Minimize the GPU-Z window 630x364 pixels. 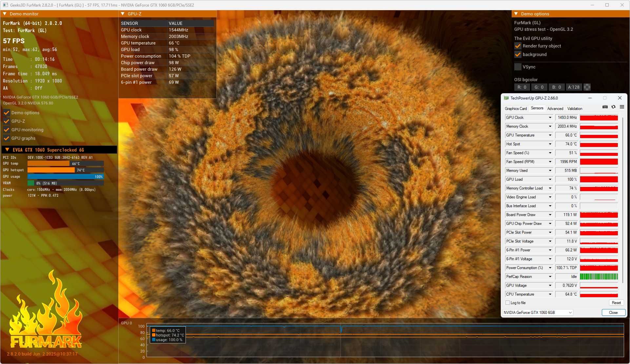pyautogui.click(x=590, y=98)
